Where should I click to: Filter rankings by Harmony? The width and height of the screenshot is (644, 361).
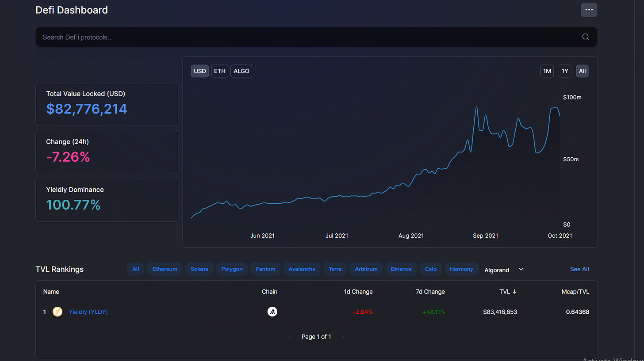pyautogui.click(x=461, y=269)
